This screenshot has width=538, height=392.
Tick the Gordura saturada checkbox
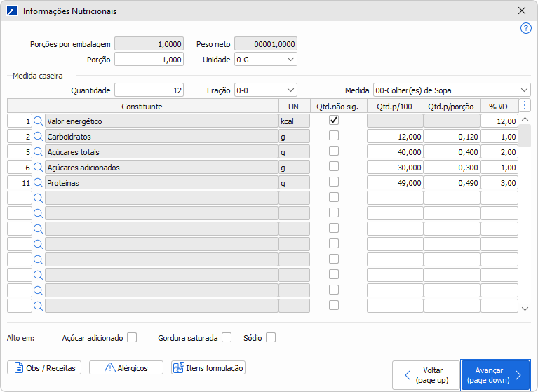click(227, 337)
